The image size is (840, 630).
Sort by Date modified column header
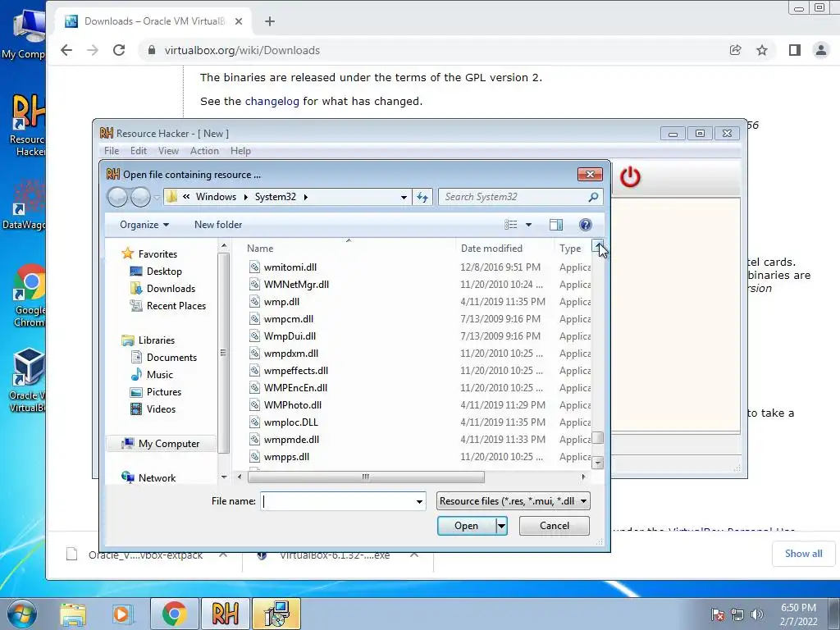click(492, 249)
